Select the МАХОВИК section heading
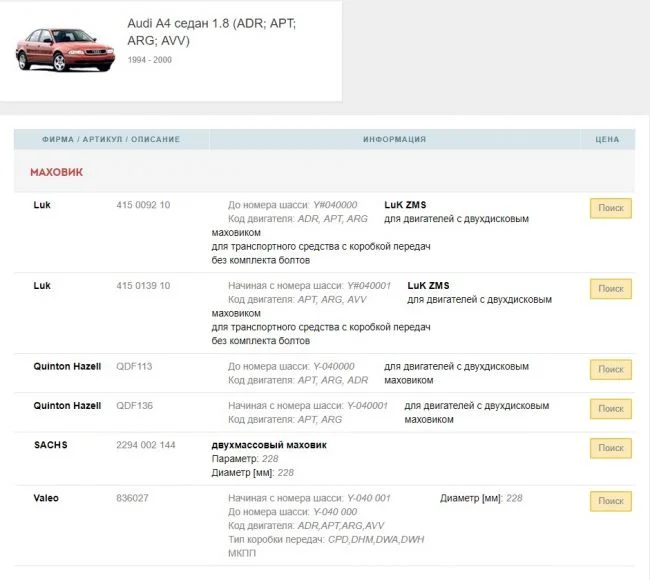Screen dimensions: 650x580 click(56, 172)
